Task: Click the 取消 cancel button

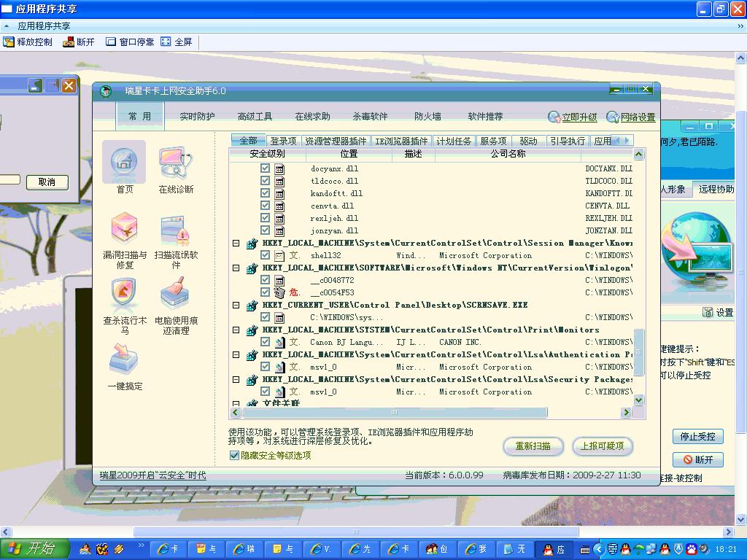Action: coord(47,182)
